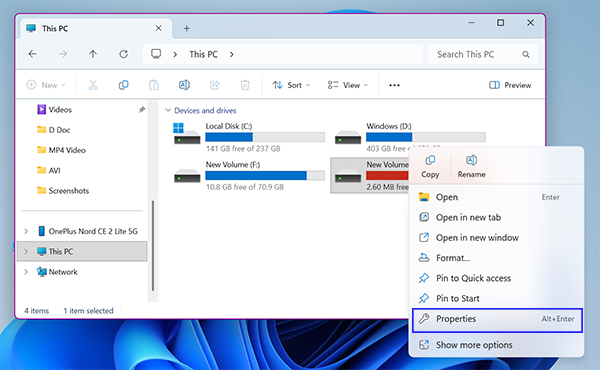Click New Volume (F:) usage bar
This screenshot has width=600, height=370.
point(265,176)
